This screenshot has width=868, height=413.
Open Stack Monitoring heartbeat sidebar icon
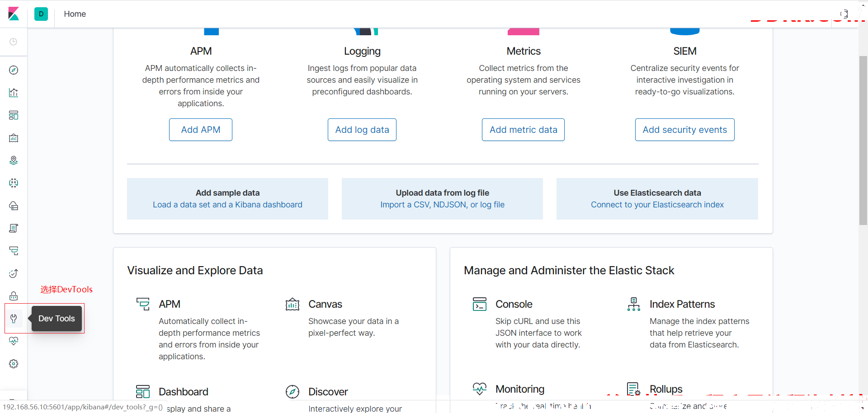14,341
